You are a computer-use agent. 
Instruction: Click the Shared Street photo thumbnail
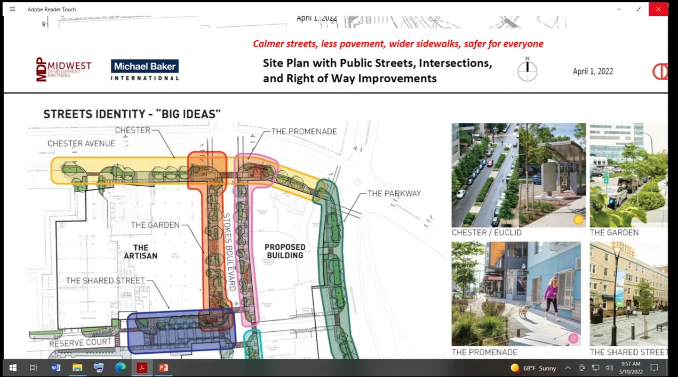(x=629, y=294)
